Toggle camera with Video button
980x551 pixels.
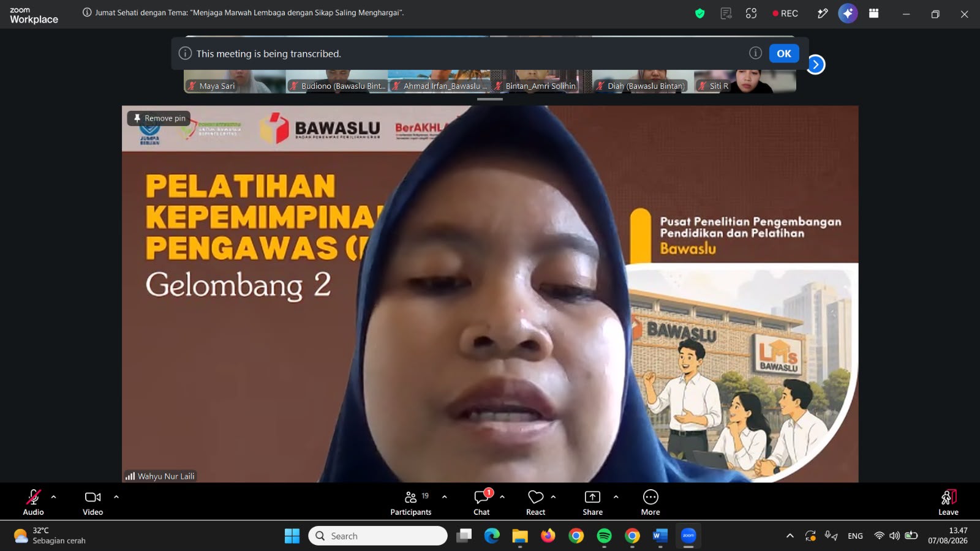pos(92,502)
